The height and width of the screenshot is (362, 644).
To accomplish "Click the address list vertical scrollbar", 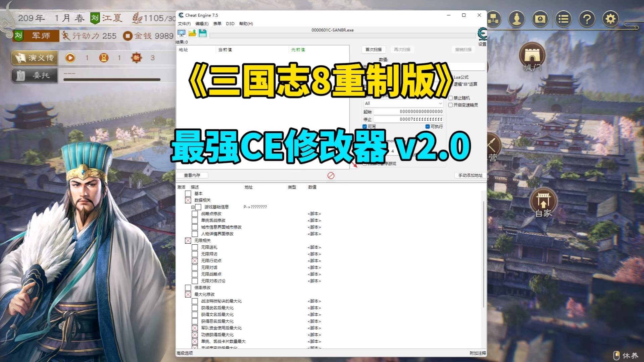I will (x=484, y=255).
